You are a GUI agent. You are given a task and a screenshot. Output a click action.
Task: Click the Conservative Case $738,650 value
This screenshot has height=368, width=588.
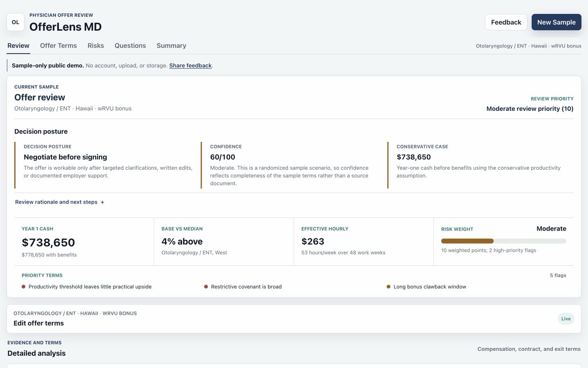tap(414, 157)
